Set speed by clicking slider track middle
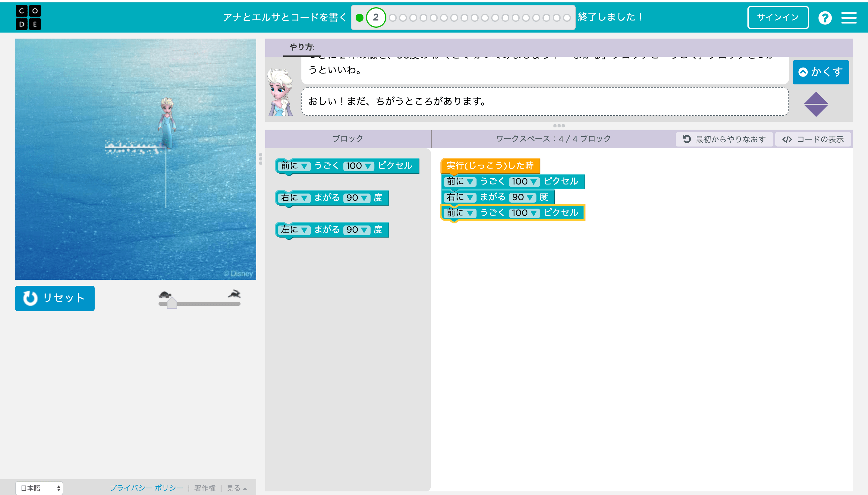The image size is (868, 495). tap(200, 304)
